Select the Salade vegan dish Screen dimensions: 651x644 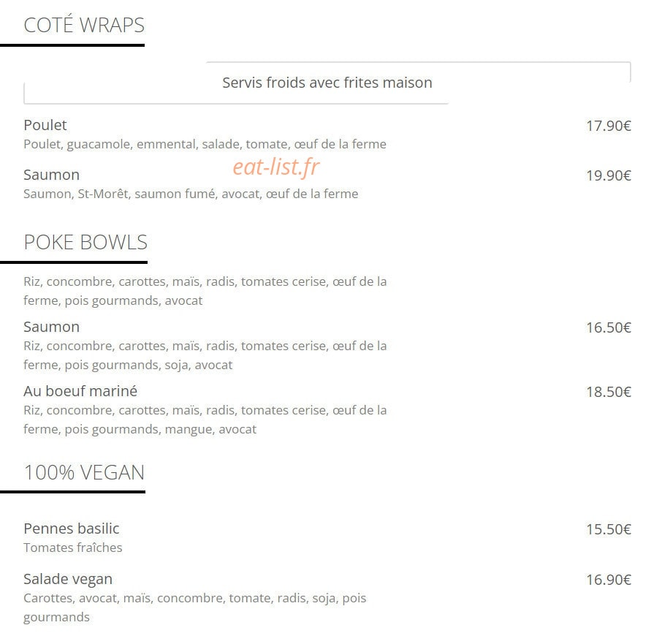(68, 579)
